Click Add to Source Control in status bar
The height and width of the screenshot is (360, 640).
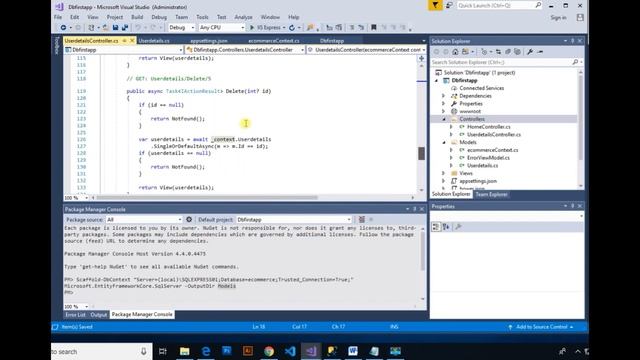tap(541, 327)
